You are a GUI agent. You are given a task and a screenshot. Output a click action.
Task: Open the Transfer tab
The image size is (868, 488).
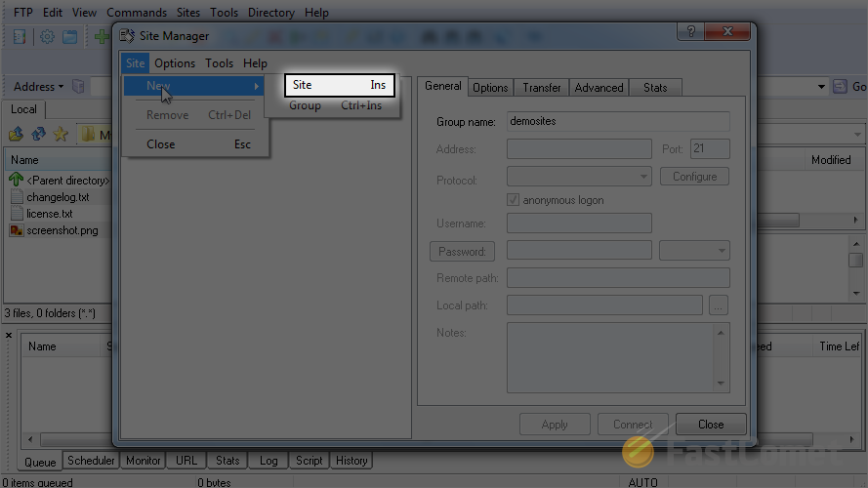click(x=541, y=88)
